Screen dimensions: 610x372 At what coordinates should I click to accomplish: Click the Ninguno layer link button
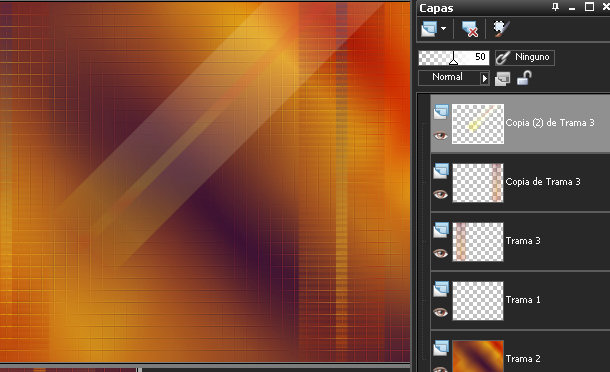(x=525, y=58)
